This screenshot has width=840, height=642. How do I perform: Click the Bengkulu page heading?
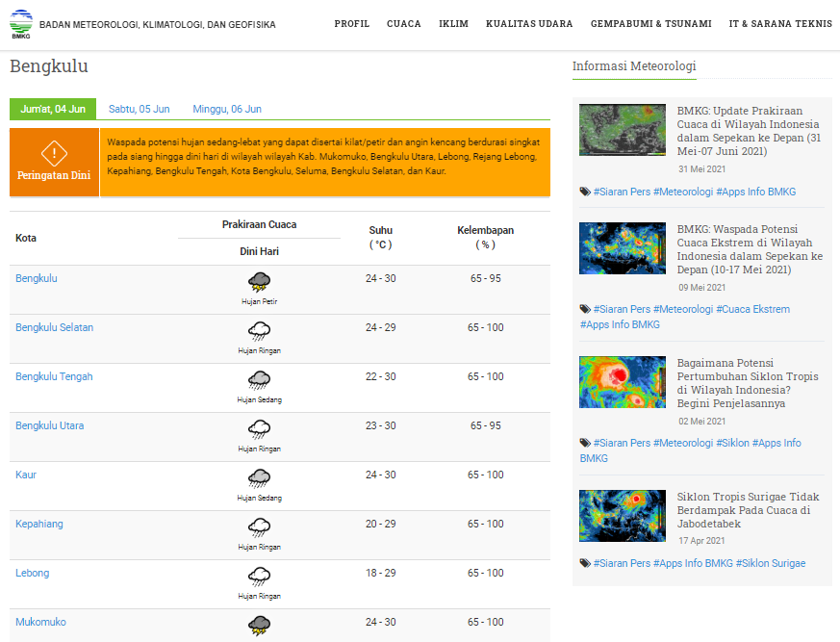tap(49, 66)
